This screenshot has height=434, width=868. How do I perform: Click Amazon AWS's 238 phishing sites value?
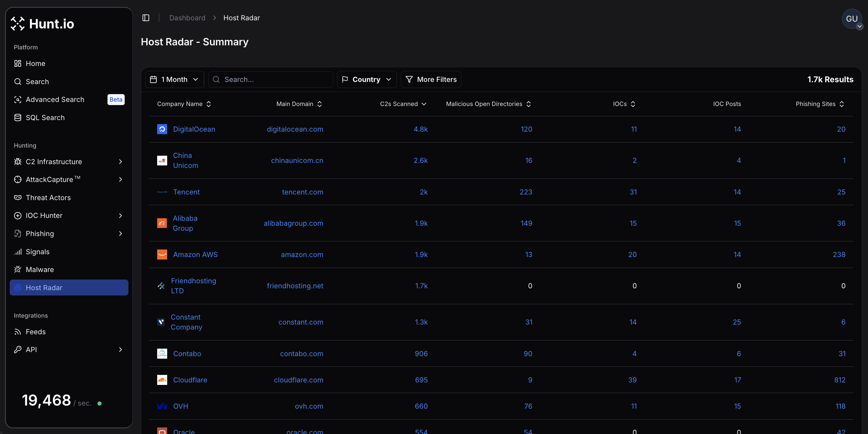[x=839, y=255]
